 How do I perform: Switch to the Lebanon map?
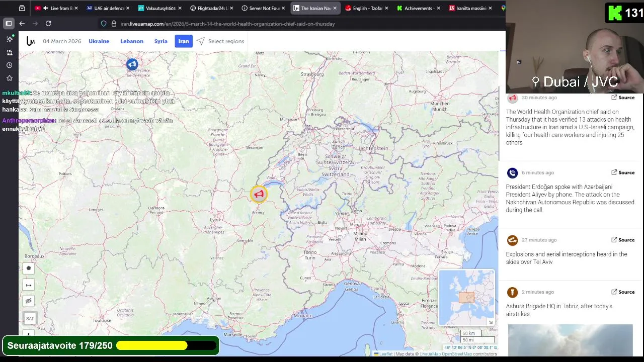[132, 41]
